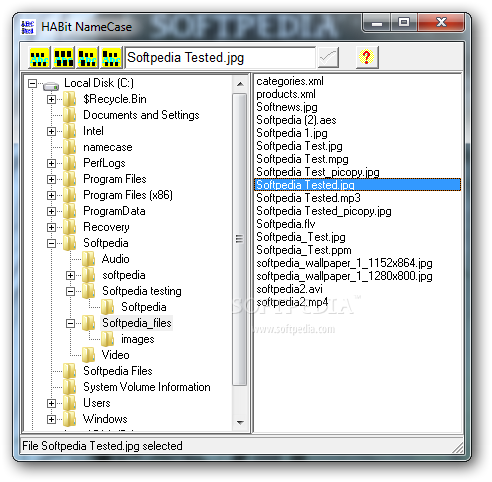Select the Video folder icon
Image resolution: width=492 pixels, height=482 pixels.
coord(89,355)
